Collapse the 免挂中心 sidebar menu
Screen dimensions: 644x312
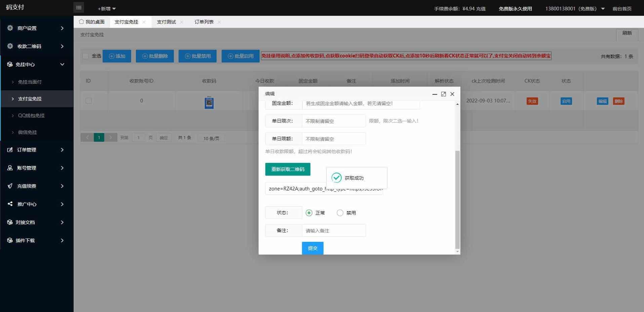[x=34, y=64]
